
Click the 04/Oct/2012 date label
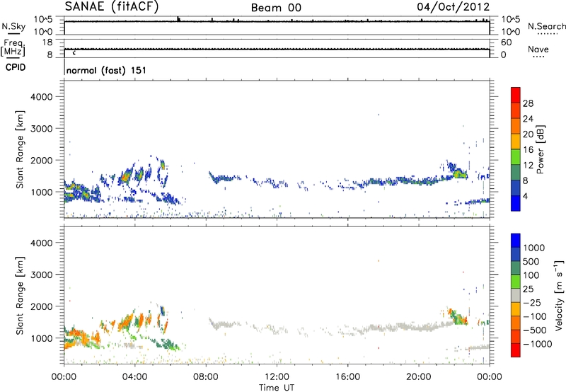(x=454, y=7)
